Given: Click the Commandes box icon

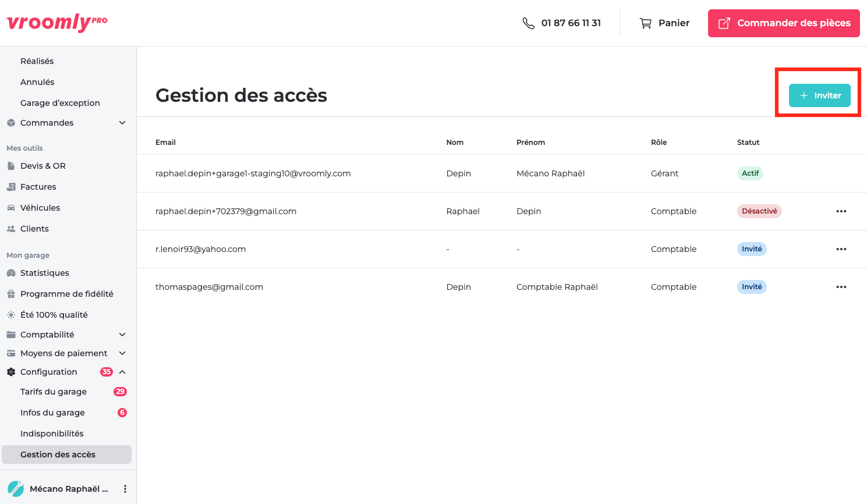Looking at the screenshot, I should [11, 123].
